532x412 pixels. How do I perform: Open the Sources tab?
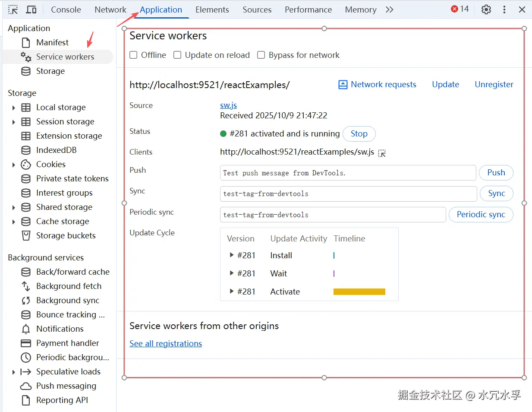pos(257,10)
